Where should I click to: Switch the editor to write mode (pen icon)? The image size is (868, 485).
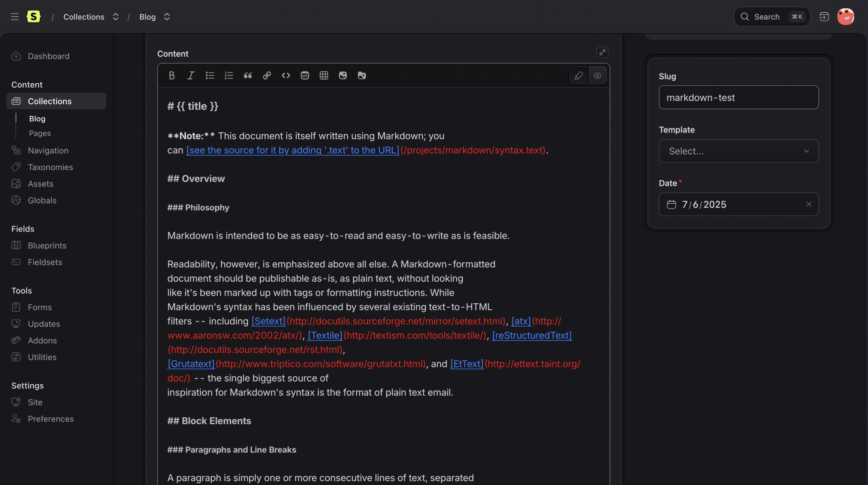(578, 76)
